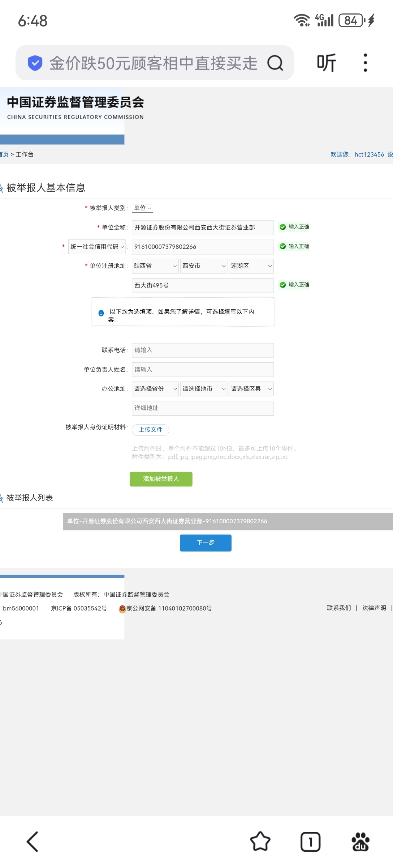Tap the Baidu paw home icon
Screen dimensions: 393x868
tap(360, 842)
